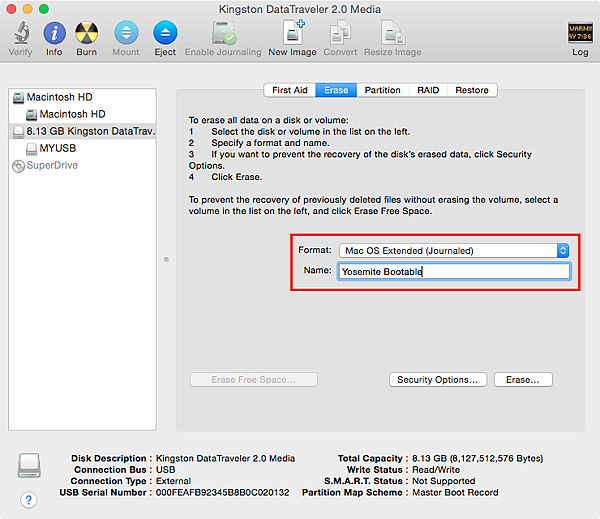This screenshot has width=600, height=519.
Task: Switch to the RAID tab
Action: point(428,90)
